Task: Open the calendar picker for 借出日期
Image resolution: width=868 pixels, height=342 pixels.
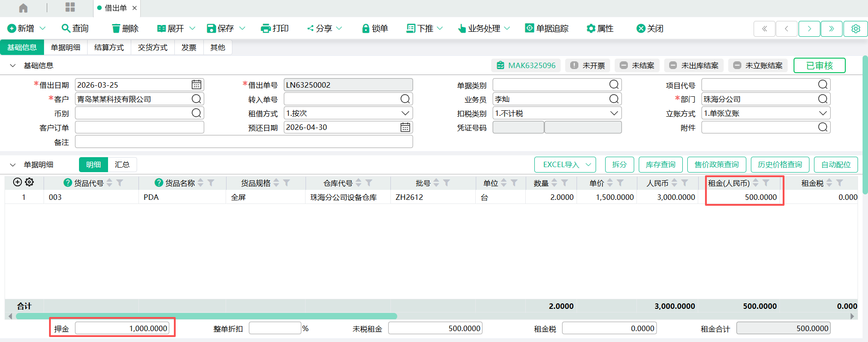Action: click(196, 85)
